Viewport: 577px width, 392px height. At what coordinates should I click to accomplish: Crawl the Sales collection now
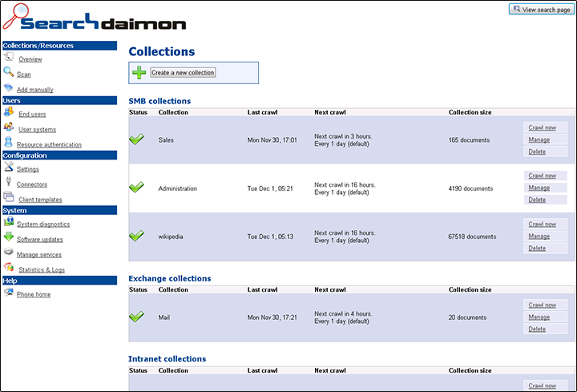(543, 127)
